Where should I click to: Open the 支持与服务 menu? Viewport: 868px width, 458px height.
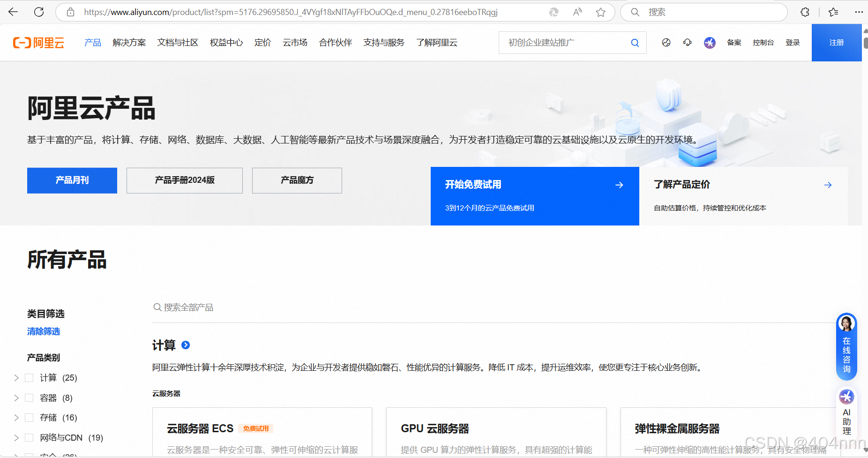[384, 43]
